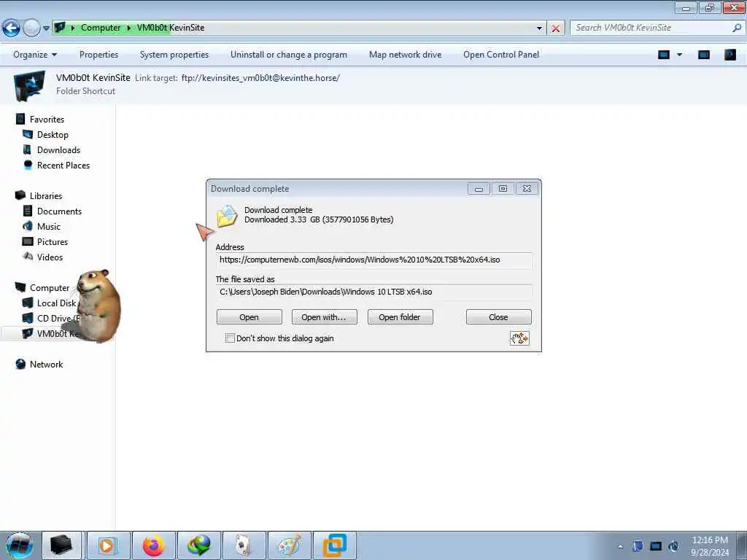This screenshot has height=560, width=747.
Task: Select Computer in the navigation pane
Action: [50, 287]
